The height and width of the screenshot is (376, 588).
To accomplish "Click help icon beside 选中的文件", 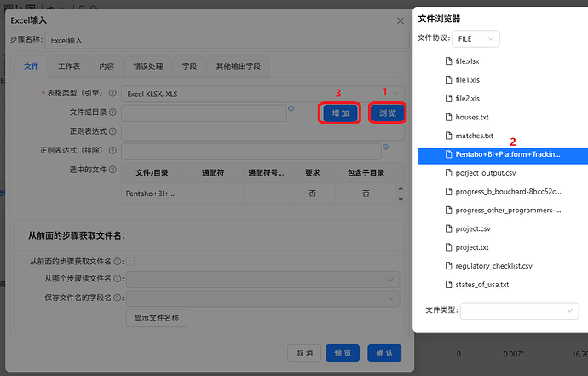I will coord(112,170).
